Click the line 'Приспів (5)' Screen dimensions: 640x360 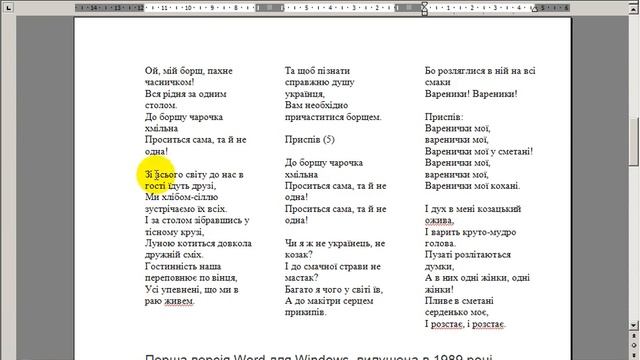[x=309, y=140]
